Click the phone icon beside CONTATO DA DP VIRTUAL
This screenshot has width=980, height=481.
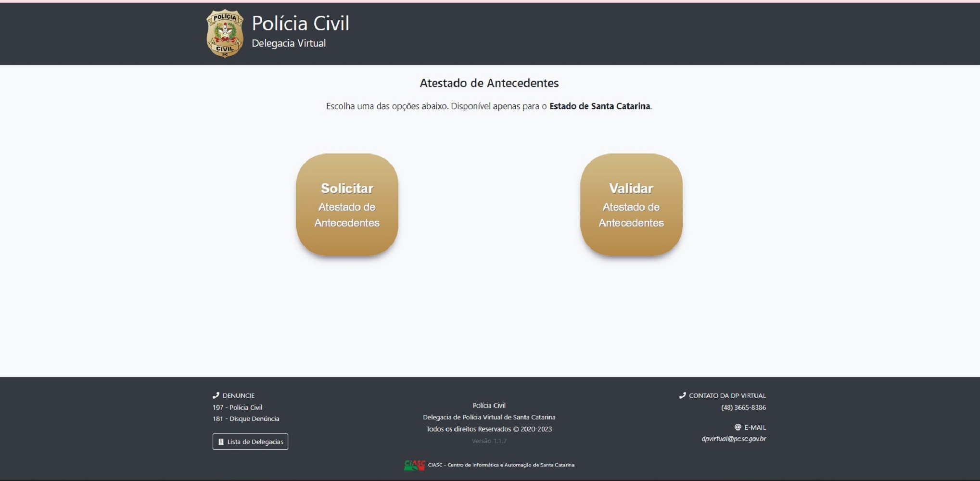click(x=682, y=395)
